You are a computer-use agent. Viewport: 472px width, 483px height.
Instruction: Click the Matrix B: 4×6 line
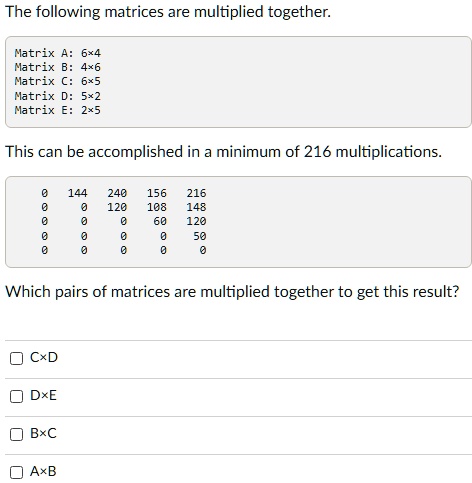pyautogui.click(x=57, y=67)
